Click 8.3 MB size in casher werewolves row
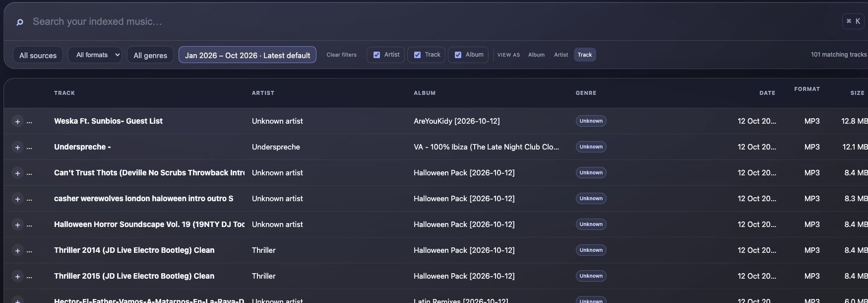 tap(856, 198)
